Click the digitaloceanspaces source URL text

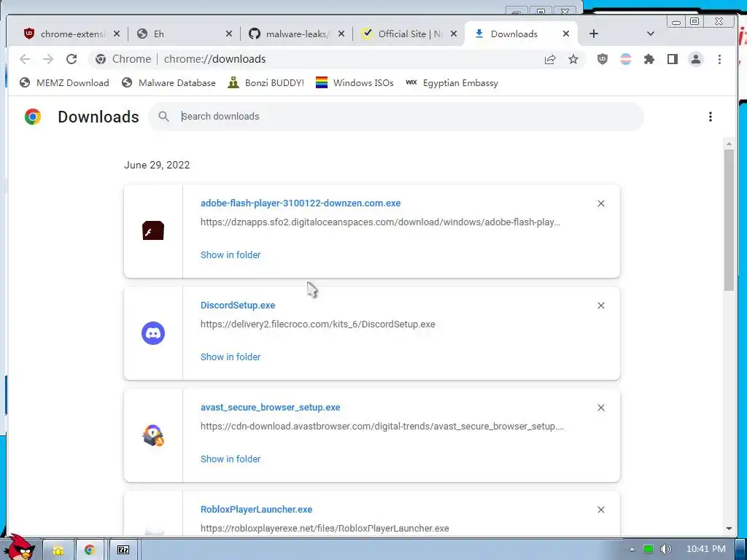[x=380, y=222]
